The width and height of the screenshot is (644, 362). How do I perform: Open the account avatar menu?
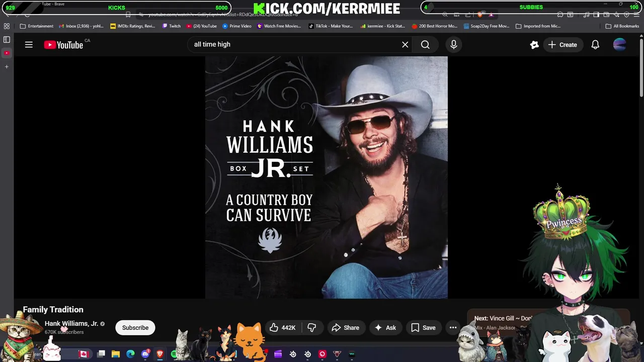click(x=620, y=45)
